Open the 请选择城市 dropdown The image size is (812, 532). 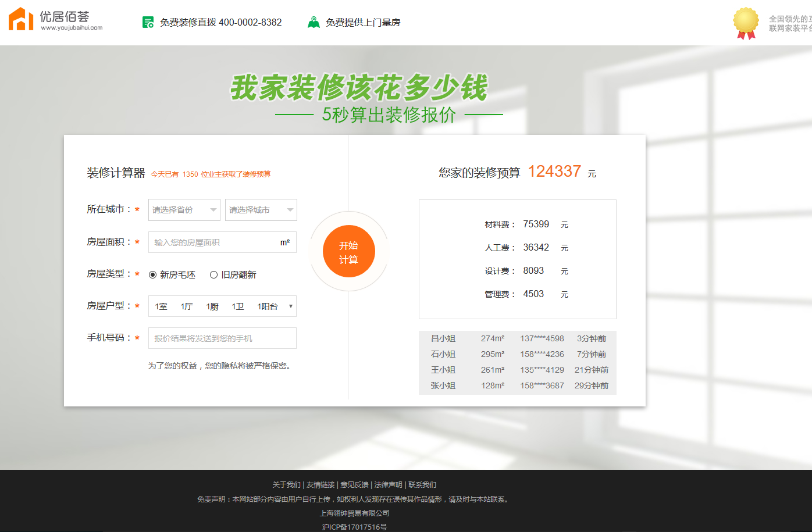(261, 210)
